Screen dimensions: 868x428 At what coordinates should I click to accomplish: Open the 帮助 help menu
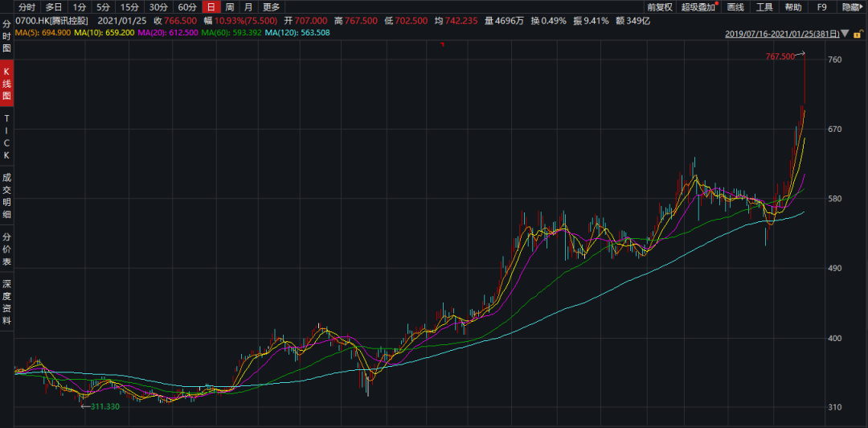pos(792,7)
